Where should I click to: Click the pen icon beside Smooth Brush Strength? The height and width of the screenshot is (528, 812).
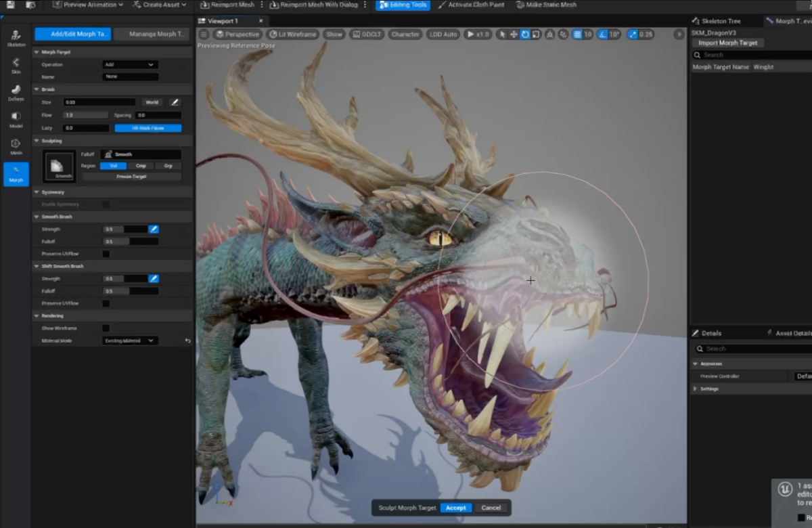click(x=154, y=229)
